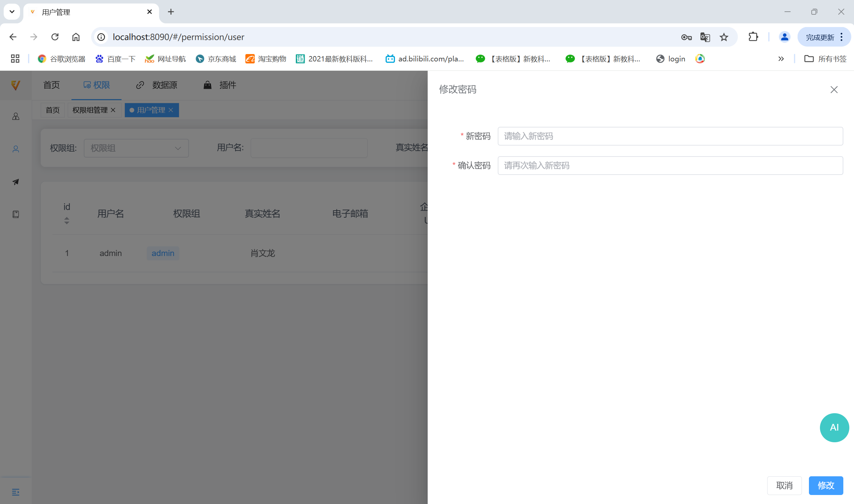Switch to 首页 top menu
The image size is (854, 504).
point(51,85)
